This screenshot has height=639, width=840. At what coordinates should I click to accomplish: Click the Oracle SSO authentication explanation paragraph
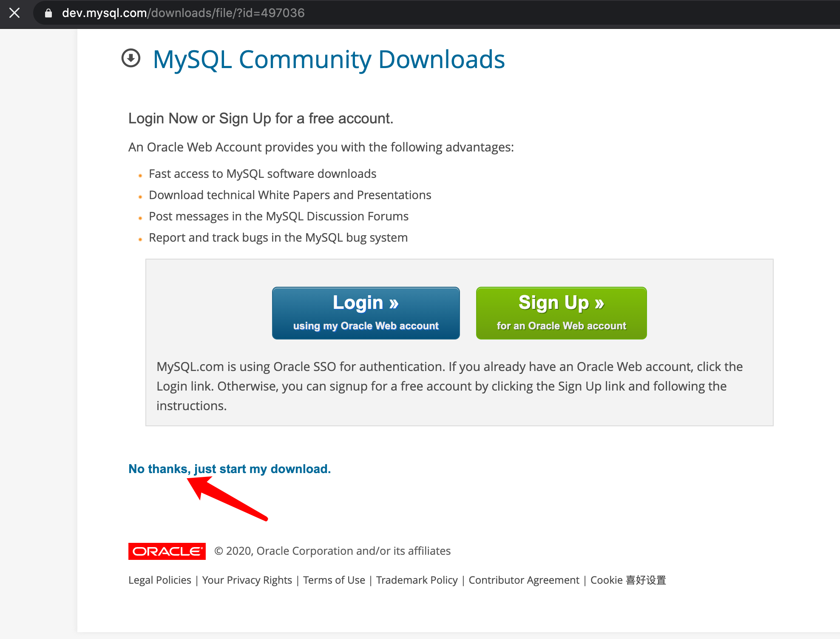point(450,386)
